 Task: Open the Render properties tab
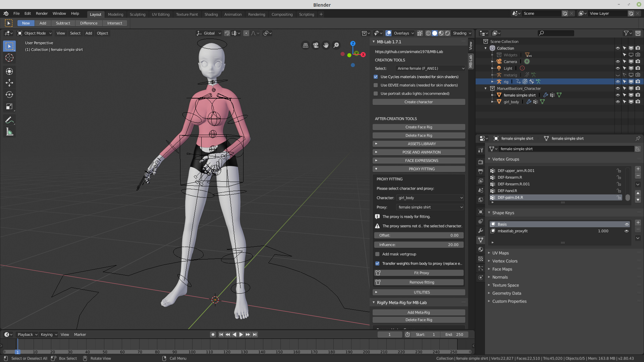481,162
